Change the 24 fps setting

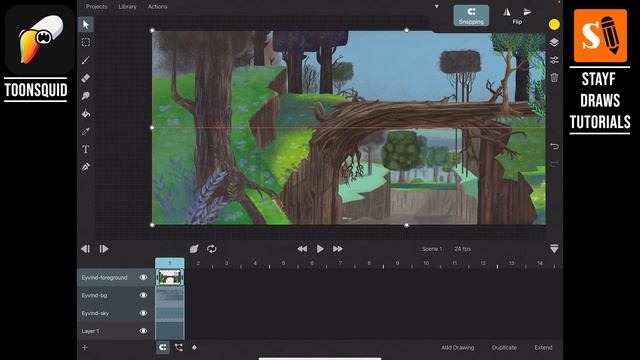(x=462, y=249)
